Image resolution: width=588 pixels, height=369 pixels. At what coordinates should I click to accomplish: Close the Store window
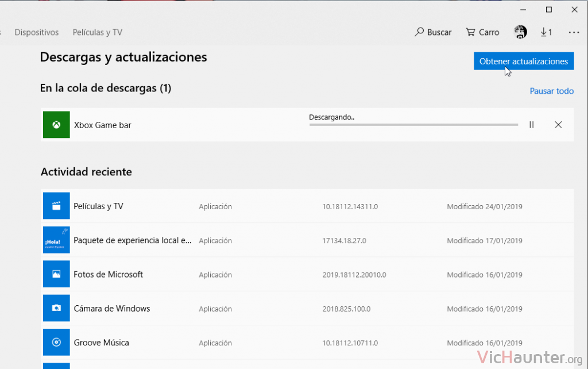click(x=574, y=10)
